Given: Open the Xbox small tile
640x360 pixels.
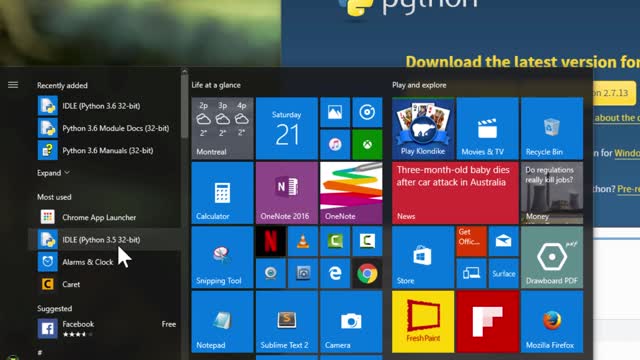Looking at the screenshot, I should tap(367, 144).
